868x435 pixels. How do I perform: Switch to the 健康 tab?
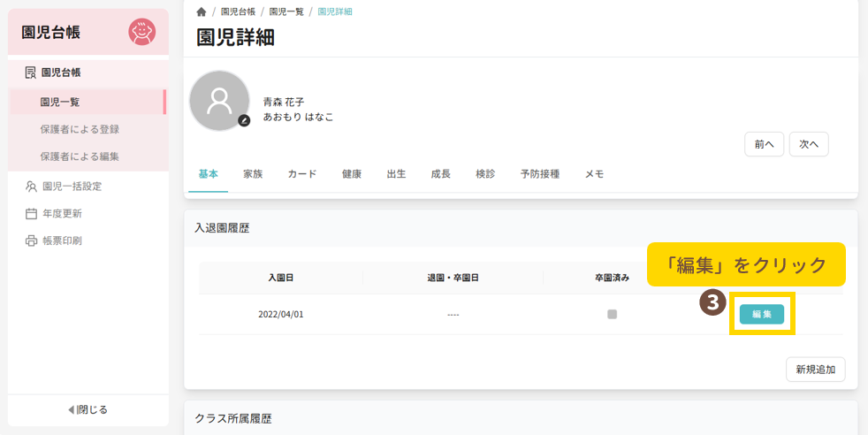352,174
